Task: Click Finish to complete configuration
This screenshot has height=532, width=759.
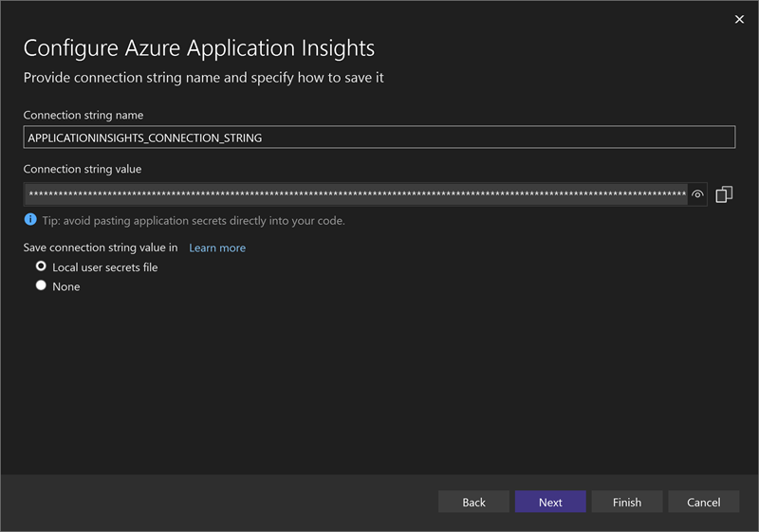Action: coord(627,502)
